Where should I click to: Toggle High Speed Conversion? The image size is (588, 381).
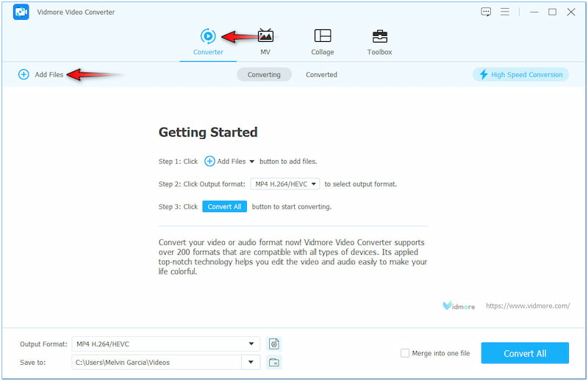[x=520, y=74]
